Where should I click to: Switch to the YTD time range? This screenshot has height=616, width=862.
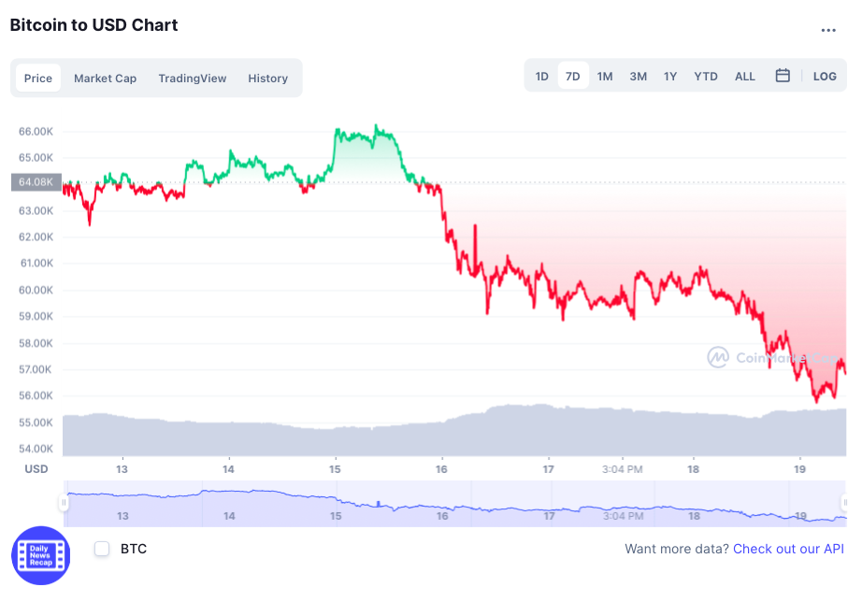[x=705, y=76]
